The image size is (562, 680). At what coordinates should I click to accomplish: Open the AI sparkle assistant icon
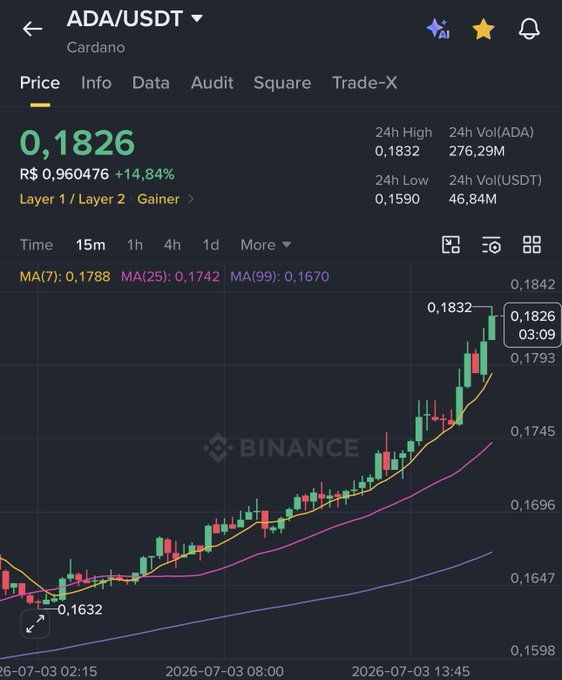[438, 29]
